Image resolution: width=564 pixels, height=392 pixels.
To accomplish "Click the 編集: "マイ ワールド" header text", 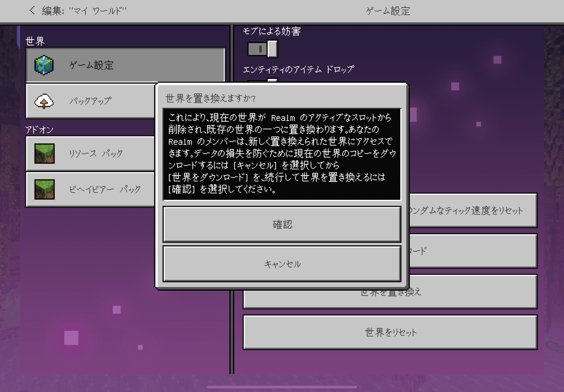I will [x=84, y=11].
